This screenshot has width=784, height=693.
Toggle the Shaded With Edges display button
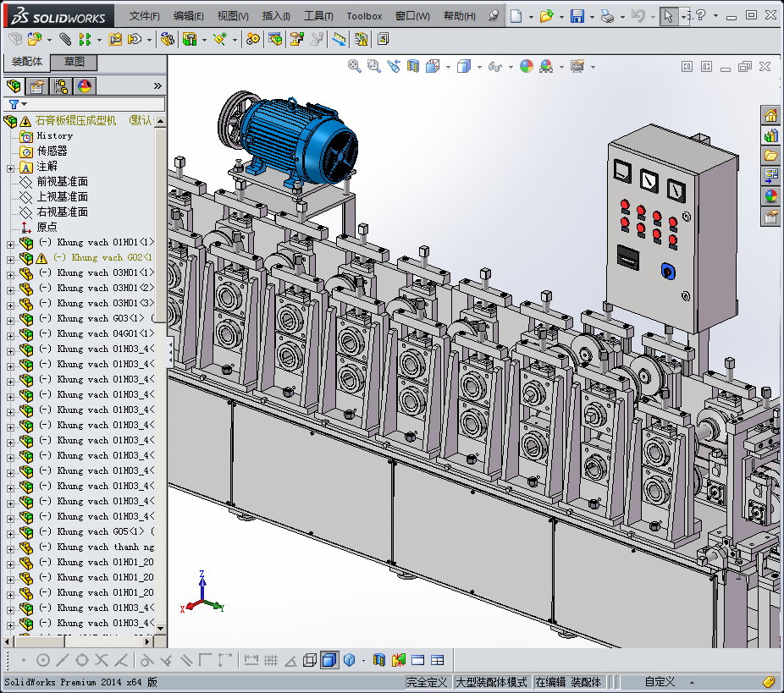pyautogui.click(x=329, y=660)
